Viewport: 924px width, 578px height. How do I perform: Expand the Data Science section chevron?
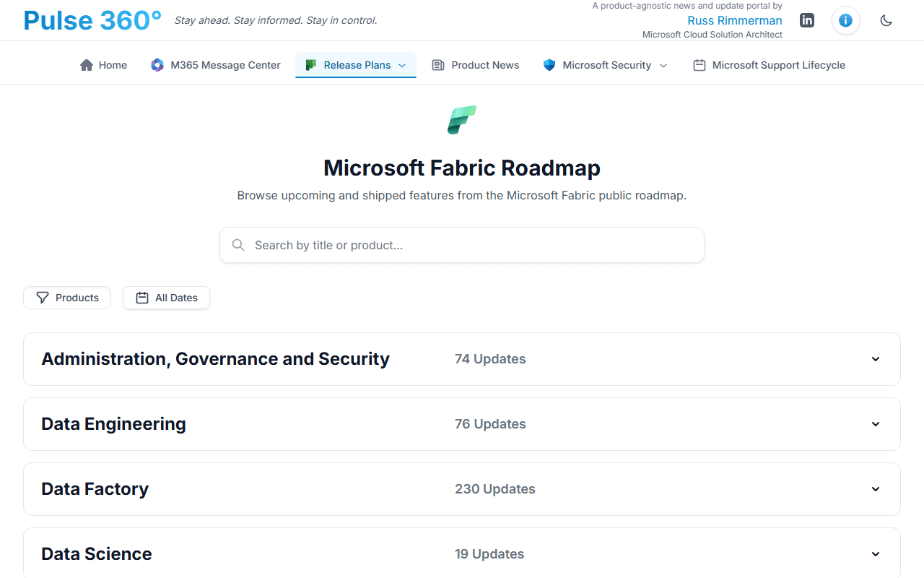pos(876,554)
